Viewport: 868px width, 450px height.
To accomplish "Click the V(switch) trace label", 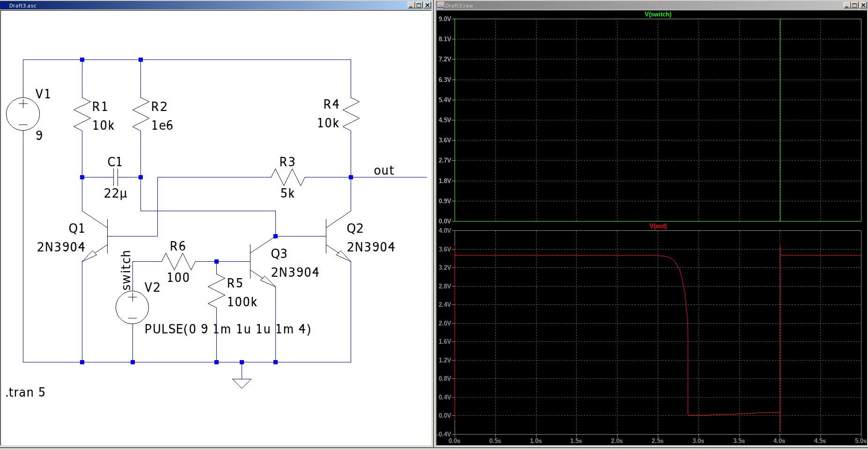I will point(658,15).
